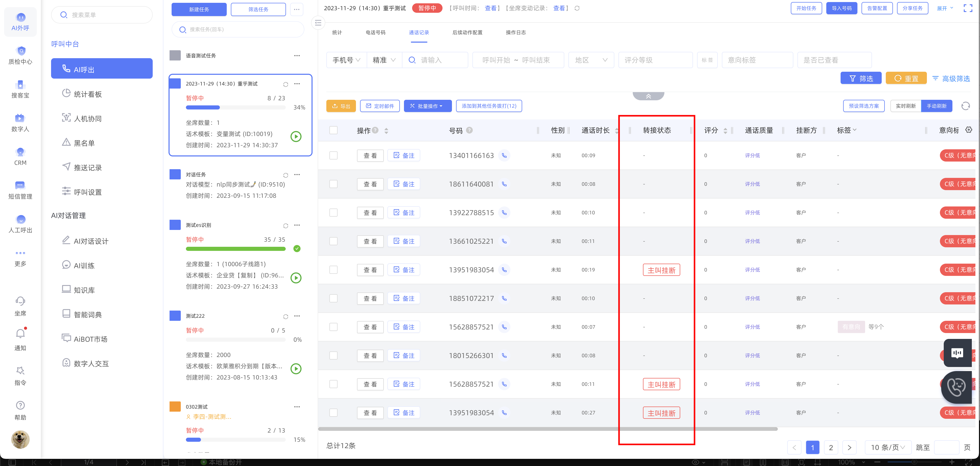Open the CRM sidebar icon

click(x=20, y=152)
